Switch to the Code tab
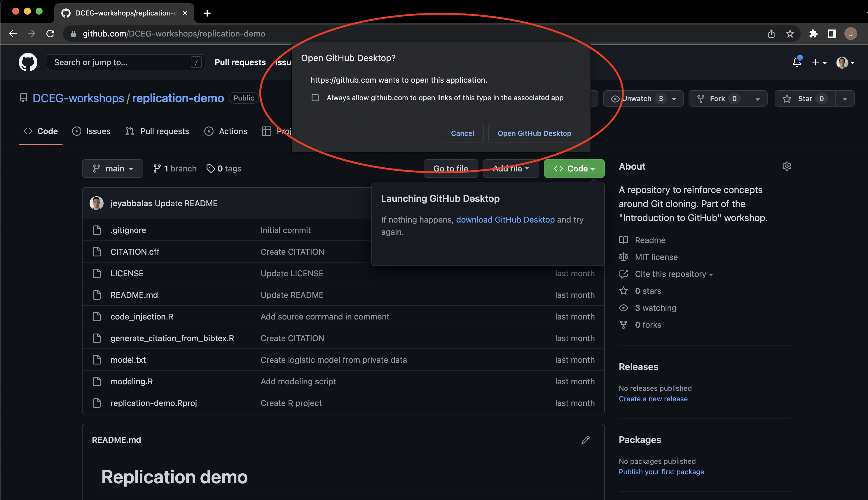This screenshot has height=500, width=868. click(41, 131)
